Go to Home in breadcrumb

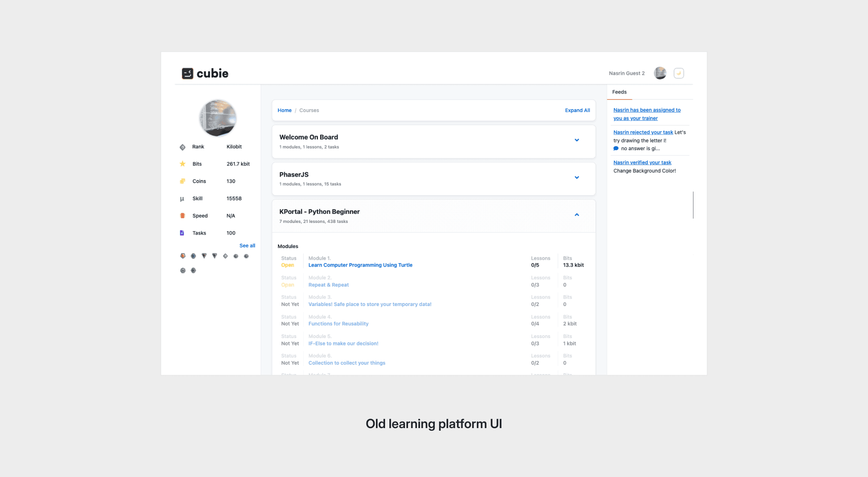pos(284,110)
